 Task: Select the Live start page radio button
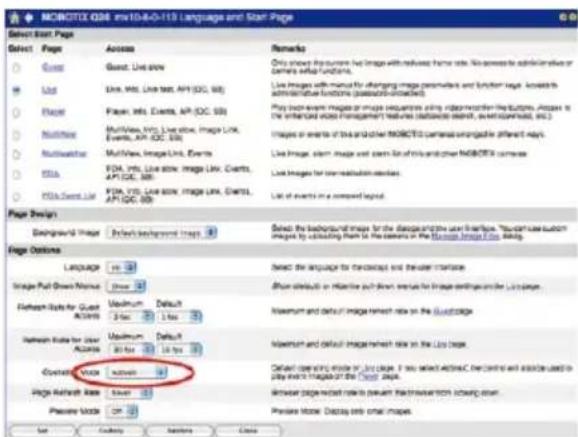click(16, 90)
